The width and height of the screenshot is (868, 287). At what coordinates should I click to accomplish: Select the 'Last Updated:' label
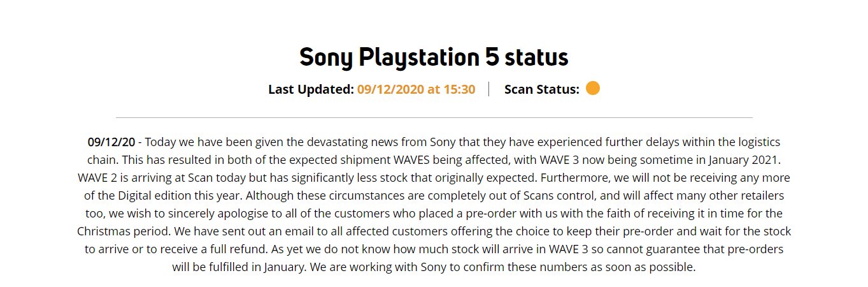coord(311,89)
